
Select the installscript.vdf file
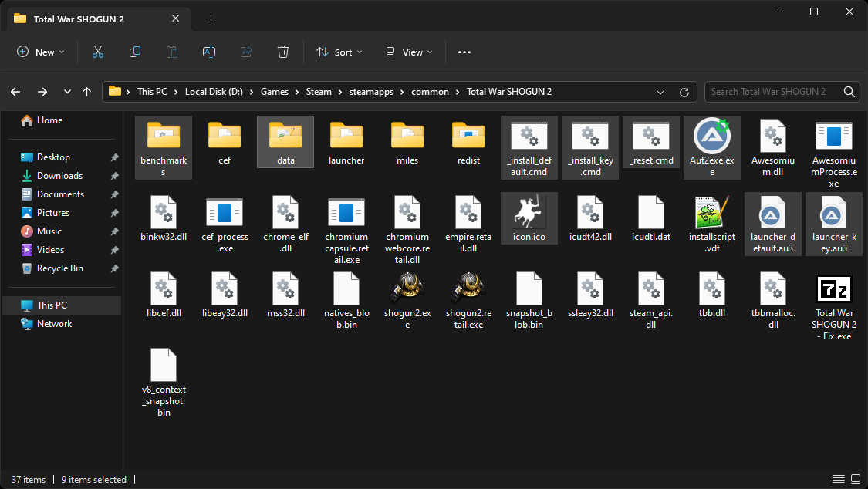coord(712,212)
